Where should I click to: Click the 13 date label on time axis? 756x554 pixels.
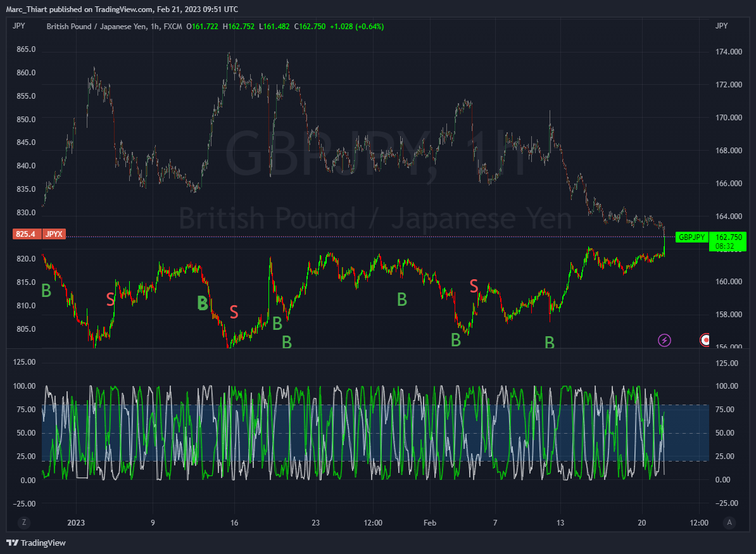coord(560,523)
